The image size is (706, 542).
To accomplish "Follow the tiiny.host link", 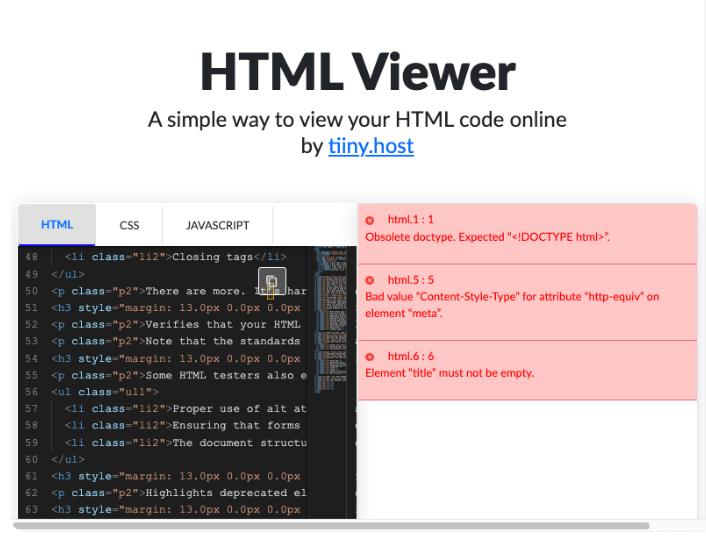I will point(371,146).
